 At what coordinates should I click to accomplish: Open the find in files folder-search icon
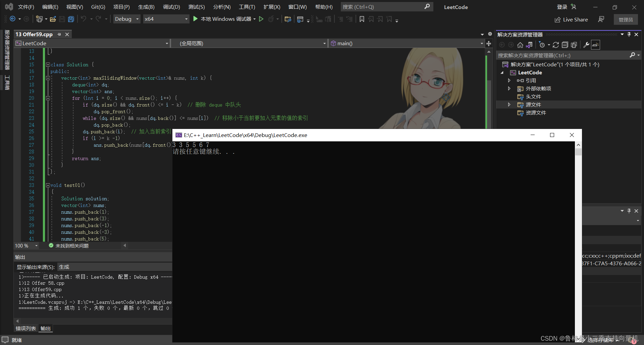pos(287,19)
